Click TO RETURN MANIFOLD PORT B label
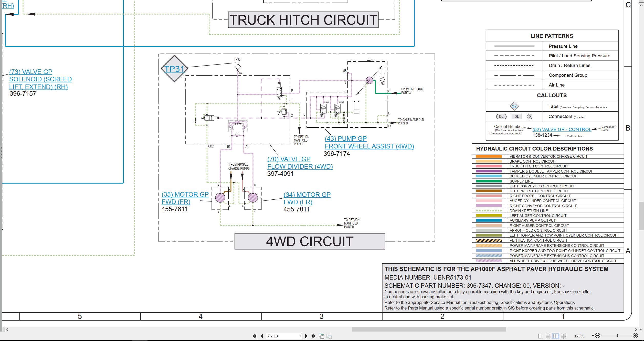644x341 pixels. [x=352, y=223]
